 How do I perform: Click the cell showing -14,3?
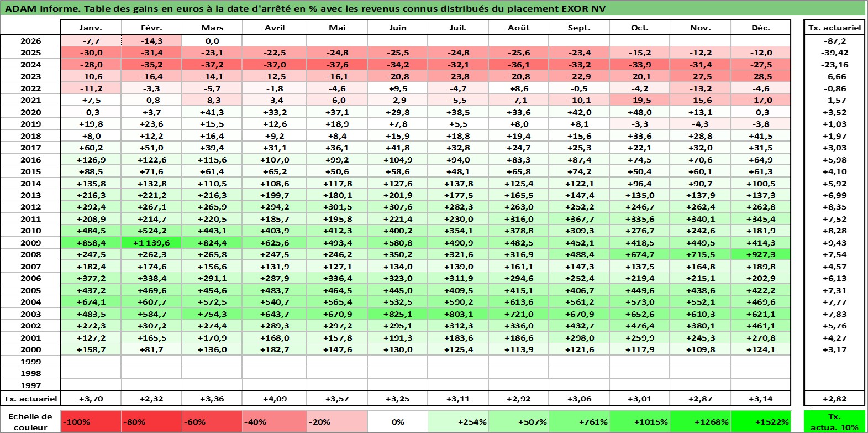[x=151, y=41]
